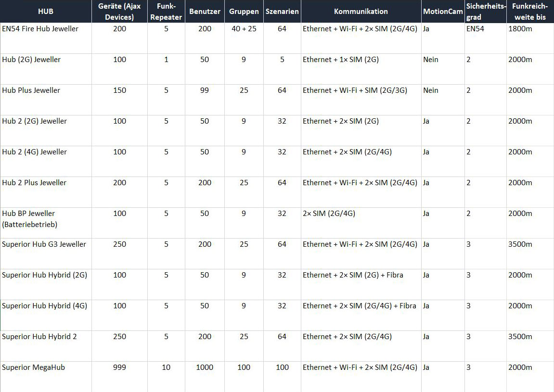Click the Sicherheitsgrad column header

click(x=485, y=11)
